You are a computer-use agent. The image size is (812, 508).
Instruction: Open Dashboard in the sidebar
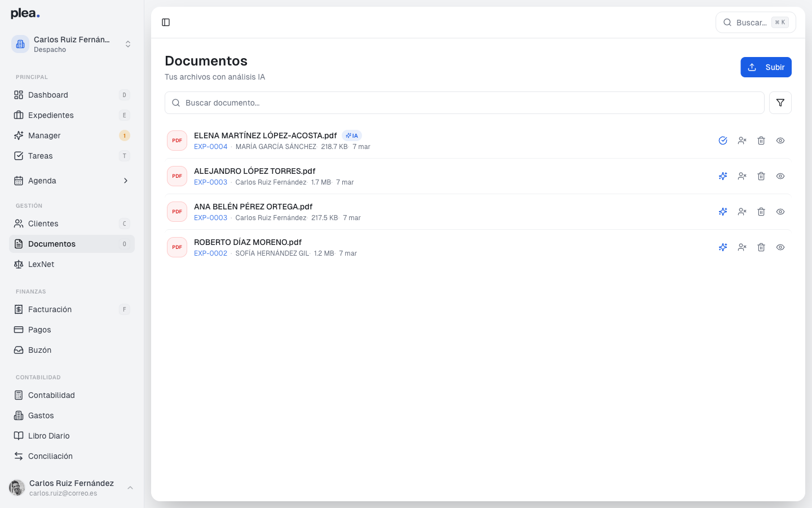click(x=72, y=95)
